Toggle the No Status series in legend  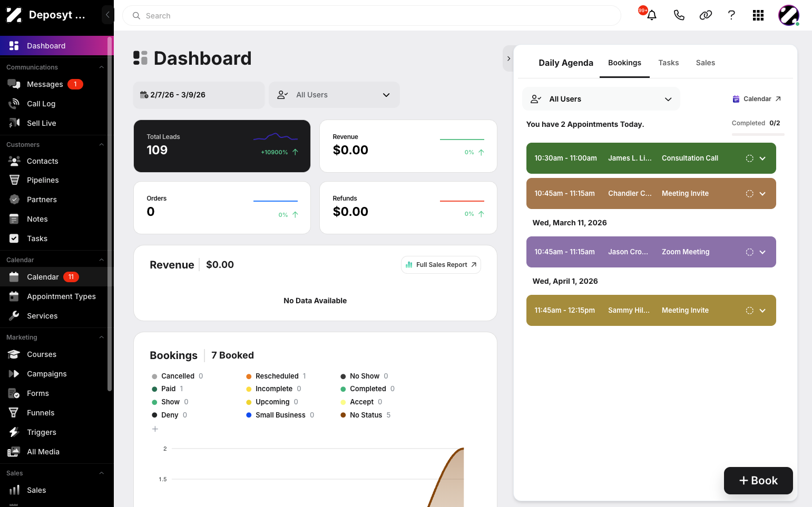click(x=366, y=415)
